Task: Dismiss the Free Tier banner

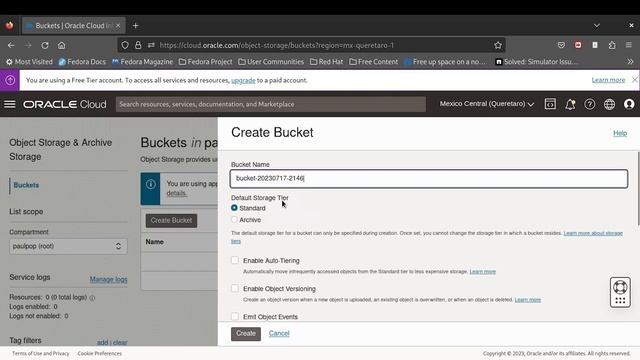Action: click(x=634, y=80)
